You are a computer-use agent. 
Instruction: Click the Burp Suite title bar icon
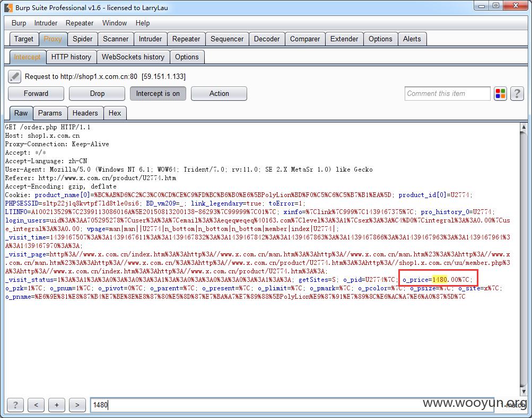(x=8, y=7)
